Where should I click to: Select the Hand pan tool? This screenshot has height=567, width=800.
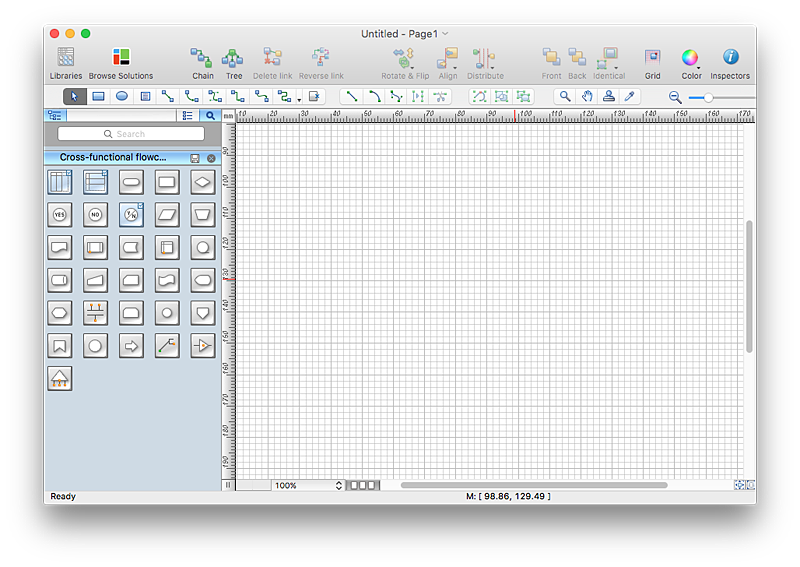tap(587, 97)
